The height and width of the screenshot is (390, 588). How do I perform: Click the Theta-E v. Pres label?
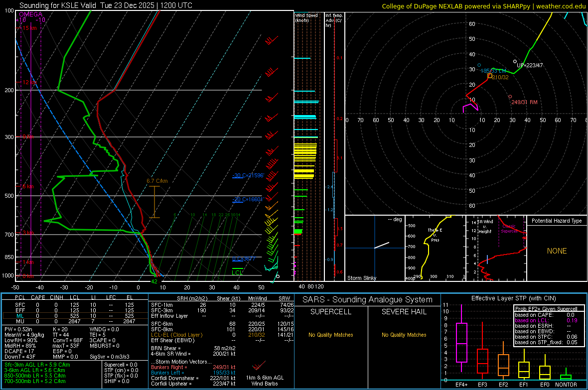click(435, 235)
